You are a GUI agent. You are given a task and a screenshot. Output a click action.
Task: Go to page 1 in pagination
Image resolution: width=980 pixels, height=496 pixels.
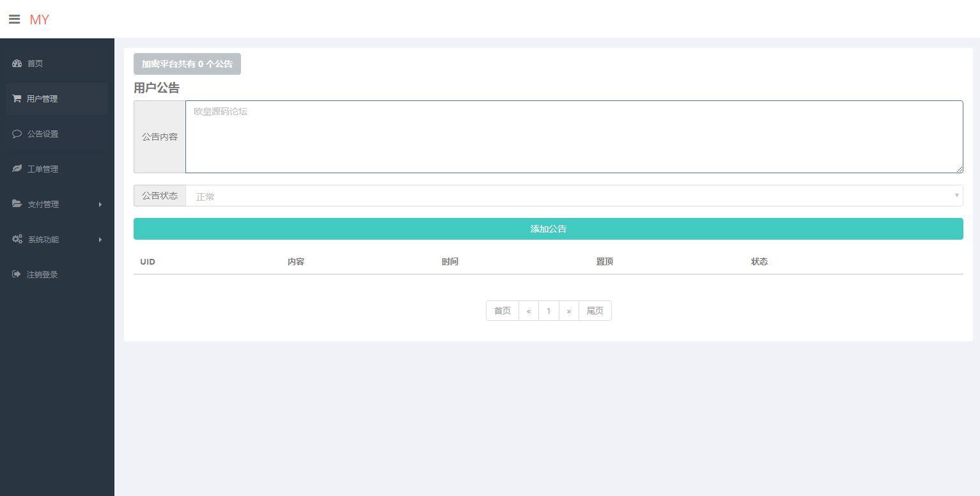[548, 311]
